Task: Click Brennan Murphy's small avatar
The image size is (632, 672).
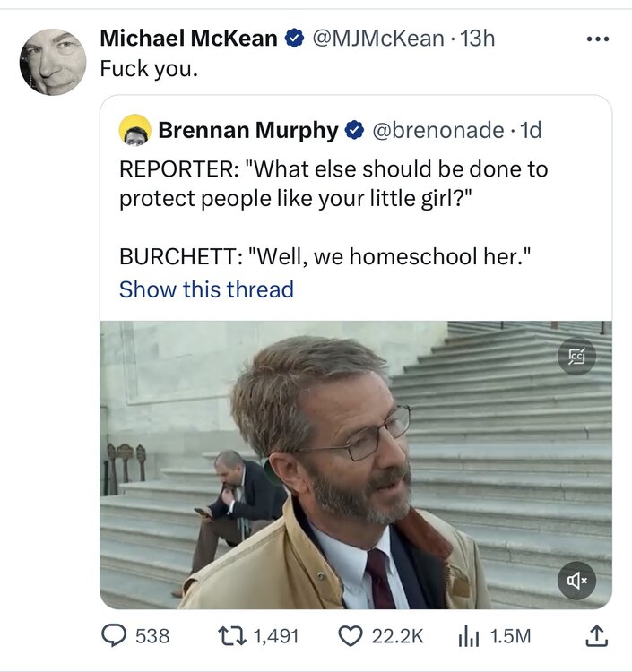Action: coord(134,131)
